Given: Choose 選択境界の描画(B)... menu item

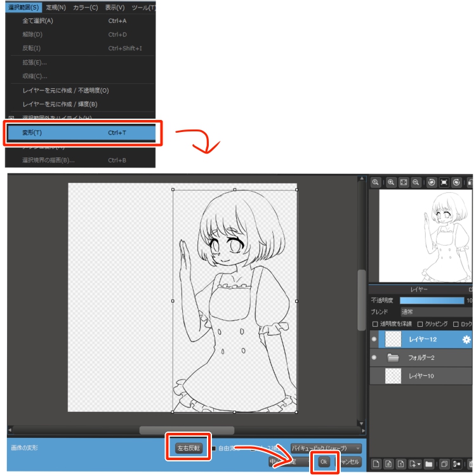Looking at the screenshot, I should tap(81, 160).
